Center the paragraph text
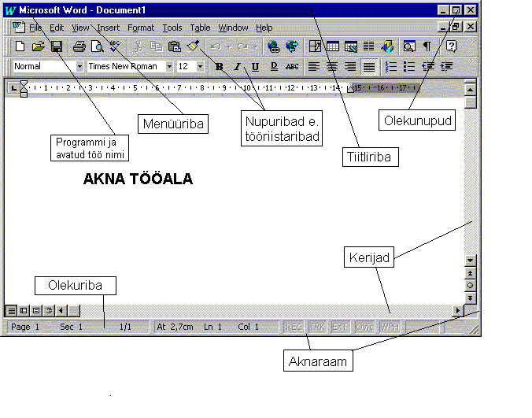This screenshot has width=532, height=418. 332,66
